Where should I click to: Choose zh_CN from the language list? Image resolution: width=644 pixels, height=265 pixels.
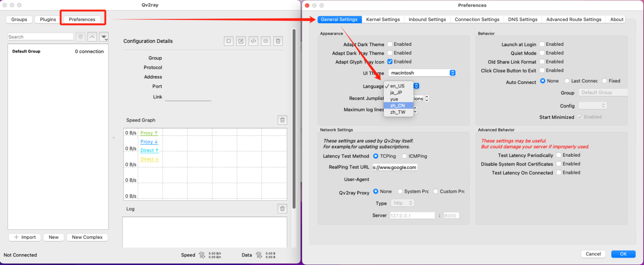397,106
